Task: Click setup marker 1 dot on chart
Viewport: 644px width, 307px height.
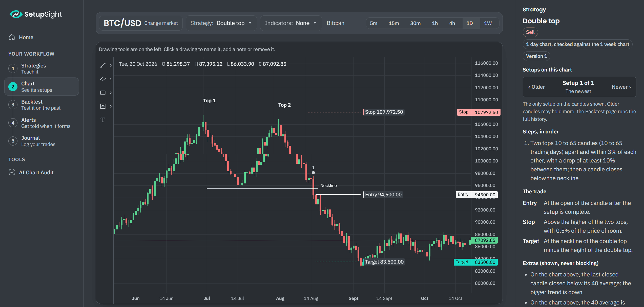Action: click(x=313, y=173)
